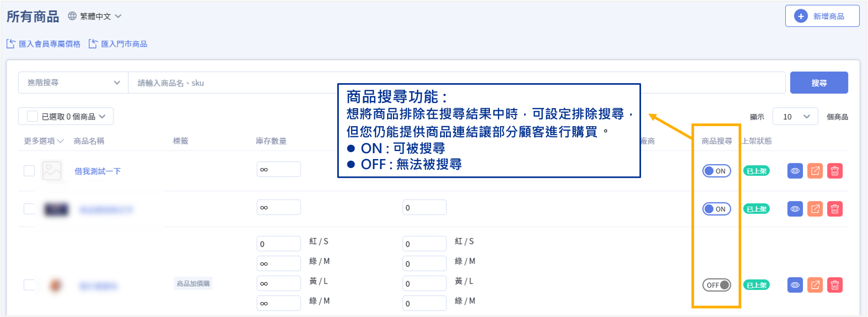Expand the 進階搜尋 dropdown
The image size is (868, 317).
click(x=73, y=83)
